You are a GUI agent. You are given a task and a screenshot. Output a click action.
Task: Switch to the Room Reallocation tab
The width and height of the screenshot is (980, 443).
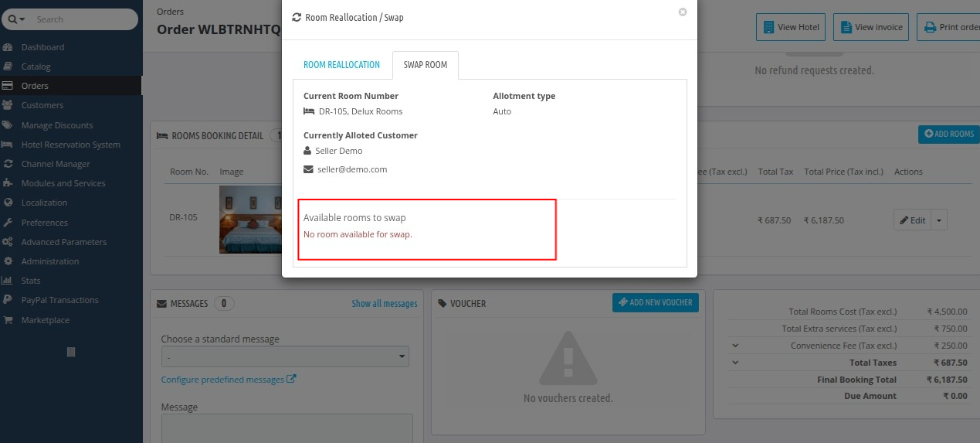click(x=341, y=65)
